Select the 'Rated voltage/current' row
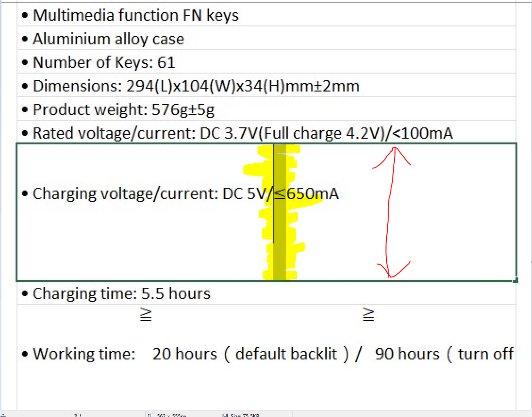 coord(266,133)
